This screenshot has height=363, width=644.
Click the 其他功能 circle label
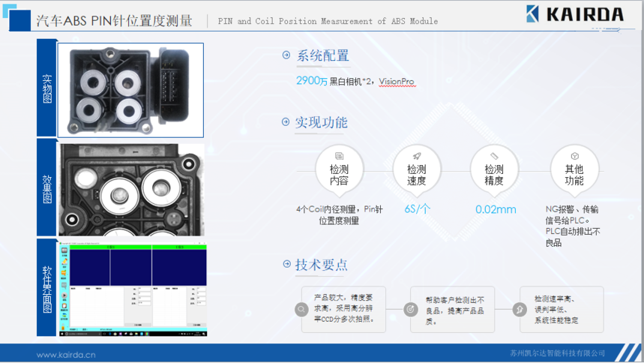pyautogui.click(x=574, y=175)
